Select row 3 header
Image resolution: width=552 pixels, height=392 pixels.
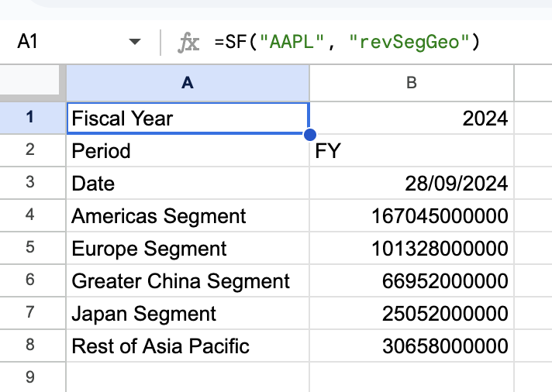click(33, 183)
